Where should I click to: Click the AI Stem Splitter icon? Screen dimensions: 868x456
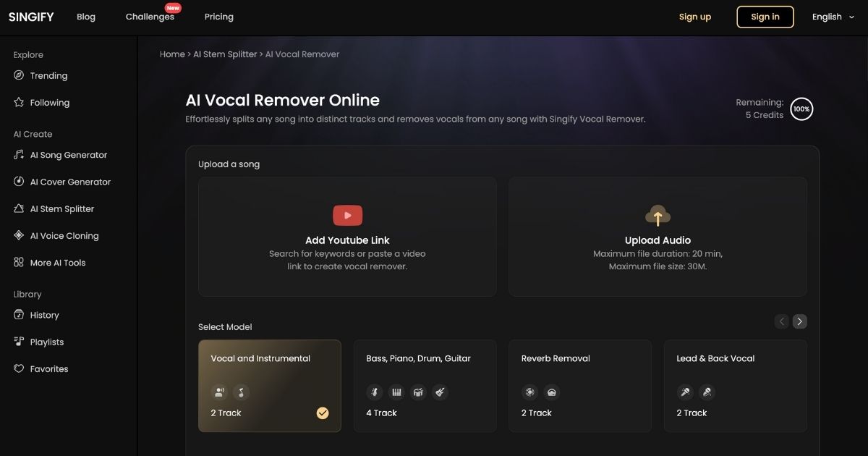[19, 208]
